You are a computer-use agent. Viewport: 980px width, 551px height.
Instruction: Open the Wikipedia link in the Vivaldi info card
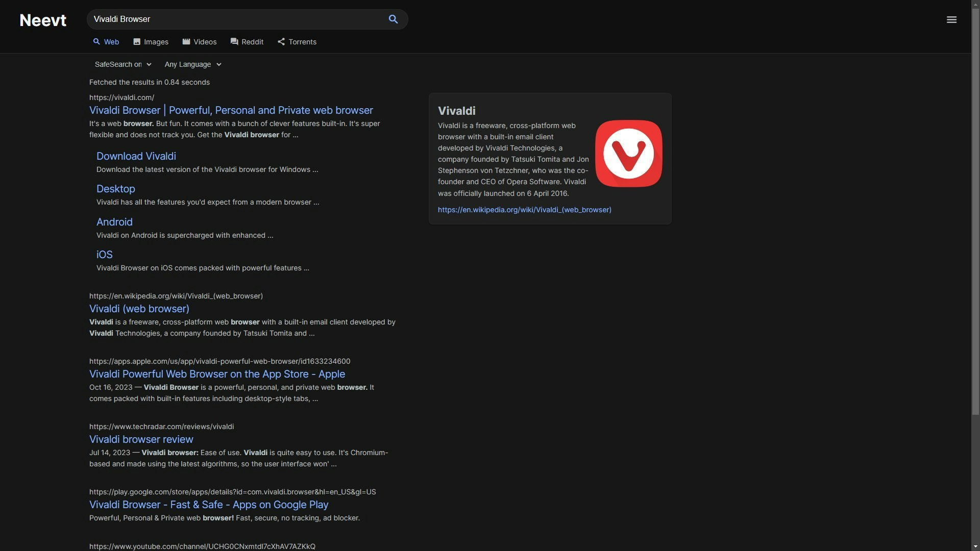point(524,210)
